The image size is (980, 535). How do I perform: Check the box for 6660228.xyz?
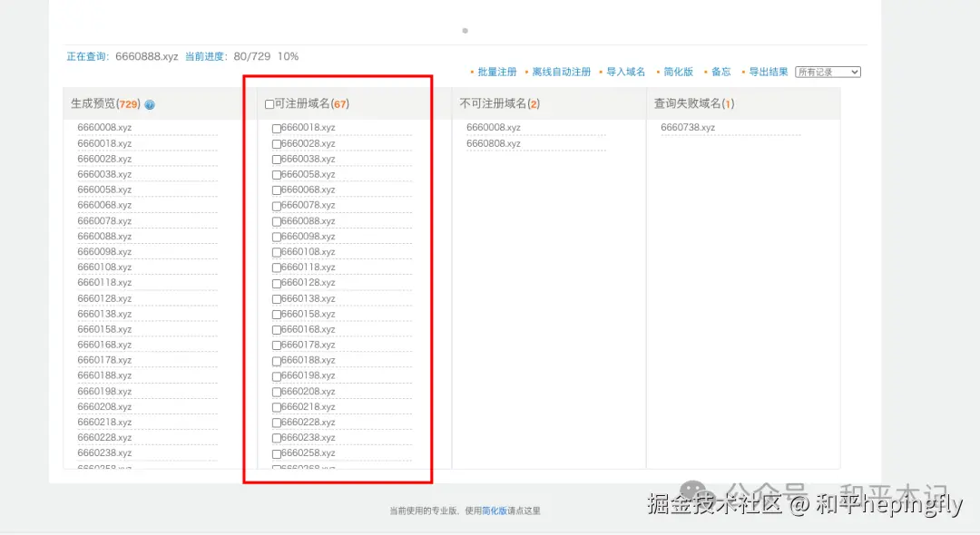click(x=276, y=423)
